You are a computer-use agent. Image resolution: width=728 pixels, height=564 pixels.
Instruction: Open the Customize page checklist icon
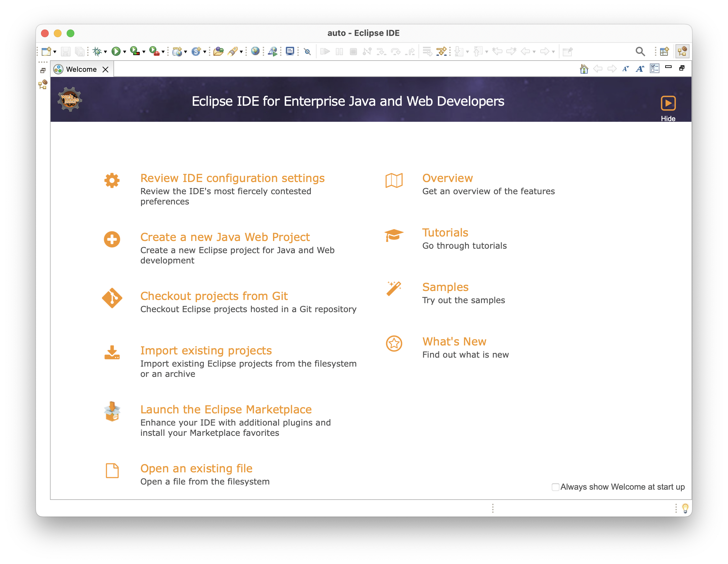click(654, 69)
